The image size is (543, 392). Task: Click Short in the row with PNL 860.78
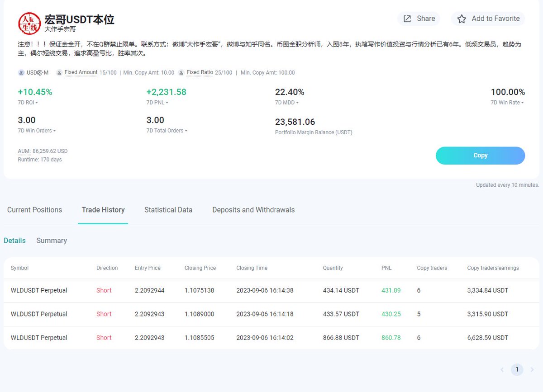pos(104,337)
